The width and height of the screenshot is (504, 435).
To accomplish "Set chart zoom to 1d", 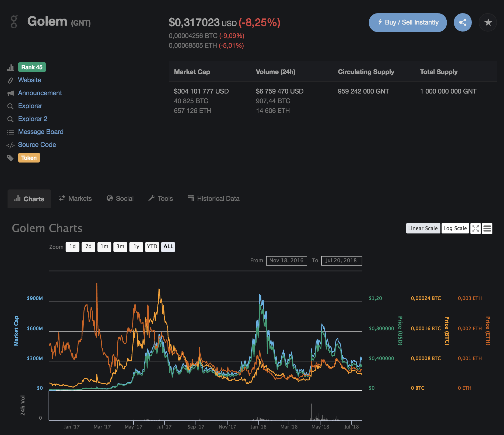I will 72,247.
